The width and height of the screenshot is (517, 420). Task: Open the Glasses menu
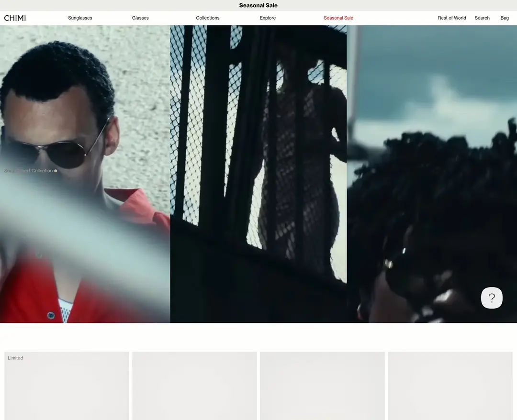point(140,18)
